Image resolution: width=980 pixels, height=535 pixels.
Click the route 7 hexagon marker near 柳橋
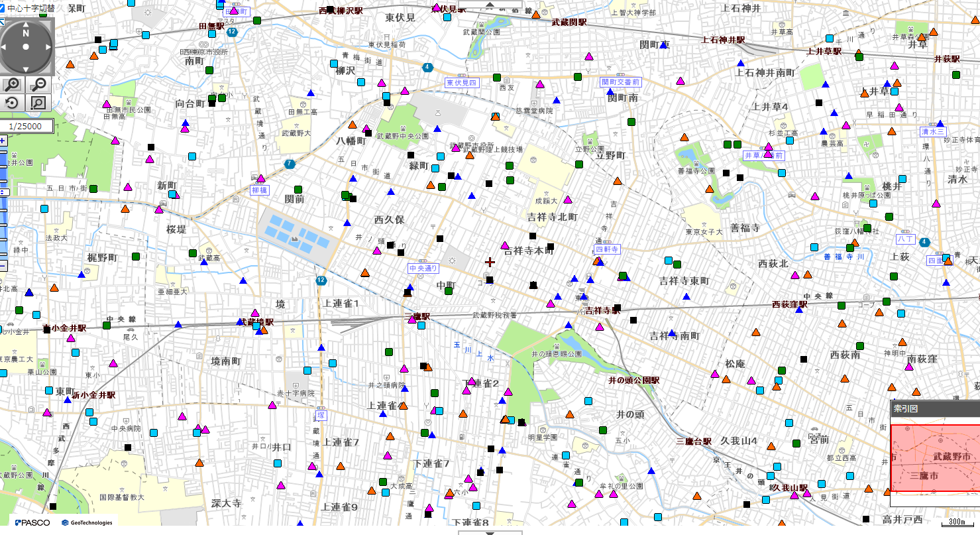point(289,164)
